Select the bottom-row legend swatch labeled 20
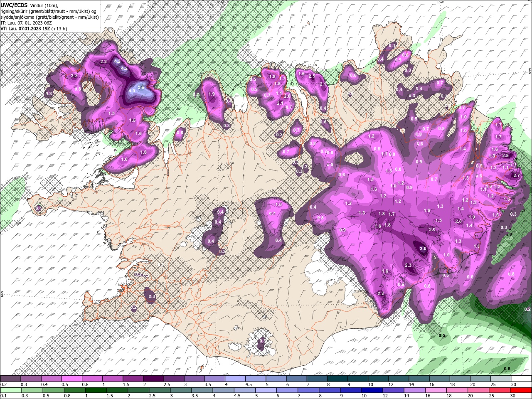The height and width of the screenshot is (399, 532). [478, 390]
